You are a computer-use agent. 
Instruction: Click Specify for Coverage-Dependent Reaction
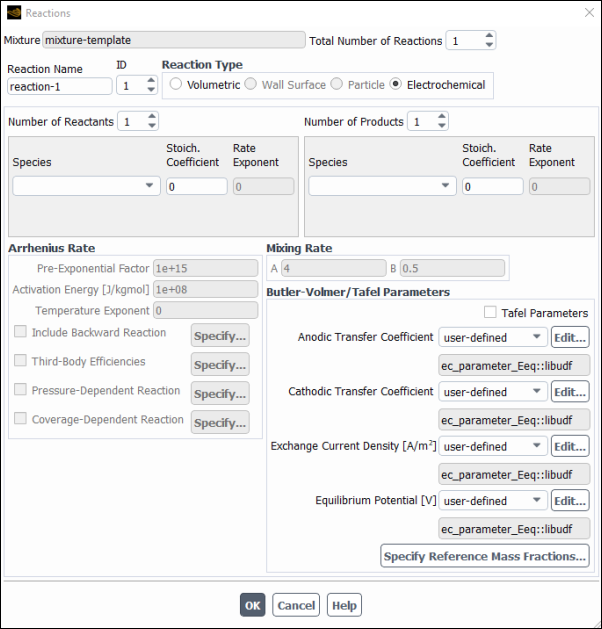tap(220, 422)
